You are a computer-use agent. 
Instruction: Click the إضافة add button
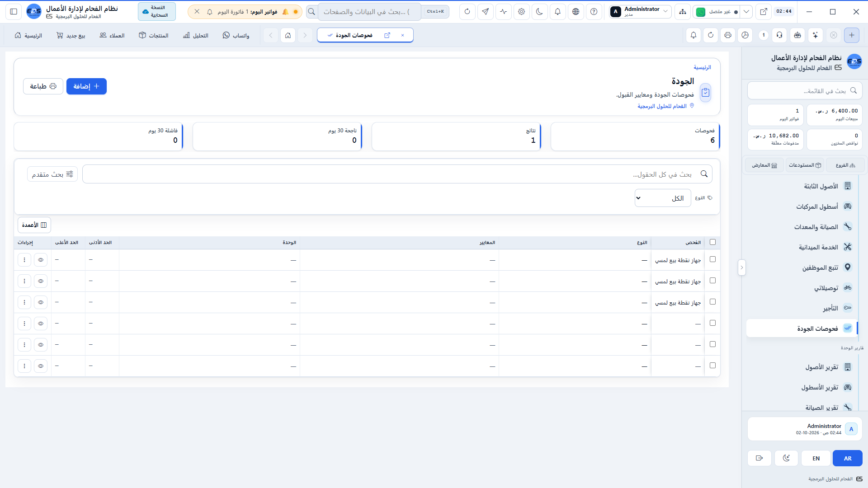86,86
